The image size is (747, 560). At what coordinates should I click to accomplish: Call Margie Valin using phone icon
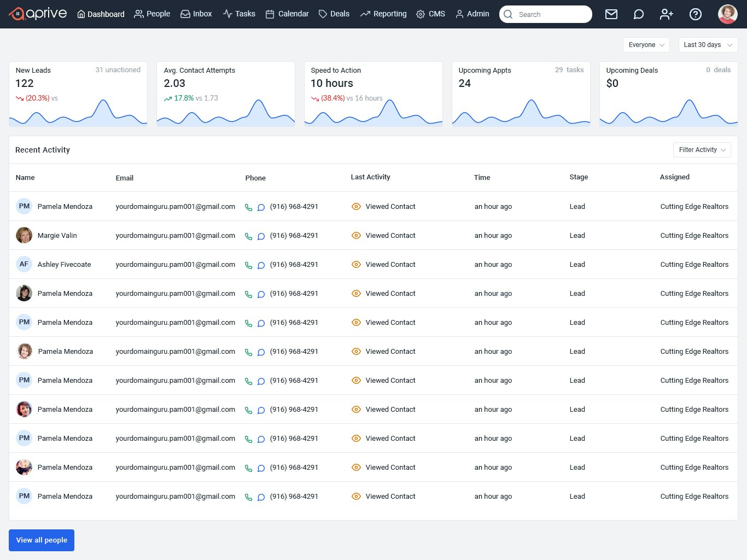[248, 236]
